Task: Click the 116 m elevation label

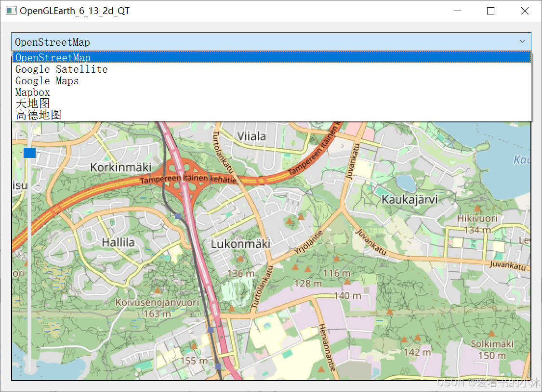Action: 337,274
